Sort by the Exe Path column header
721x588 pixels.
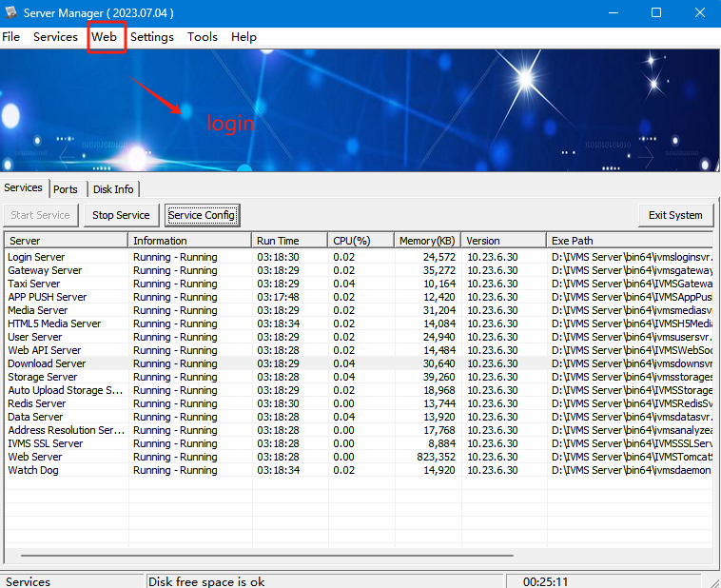click(x=630, y=241)
